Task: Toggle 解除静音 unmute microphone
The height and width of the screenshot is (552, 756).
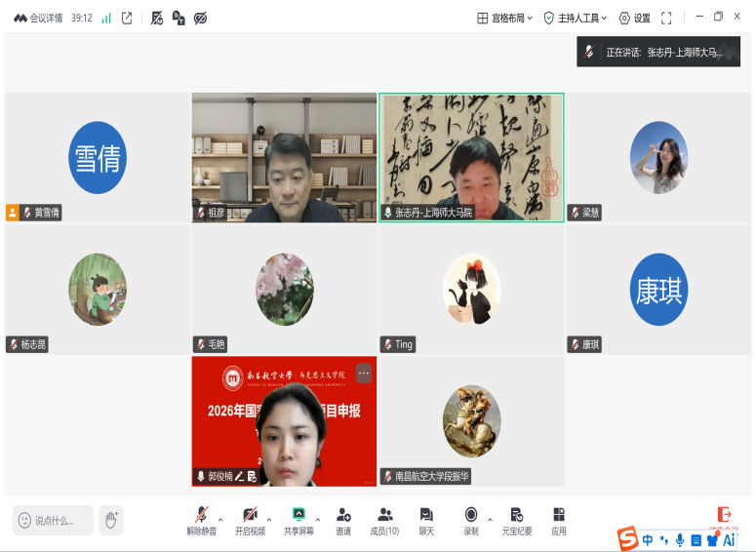Action: pyautogui.click(x=202, y=521)
